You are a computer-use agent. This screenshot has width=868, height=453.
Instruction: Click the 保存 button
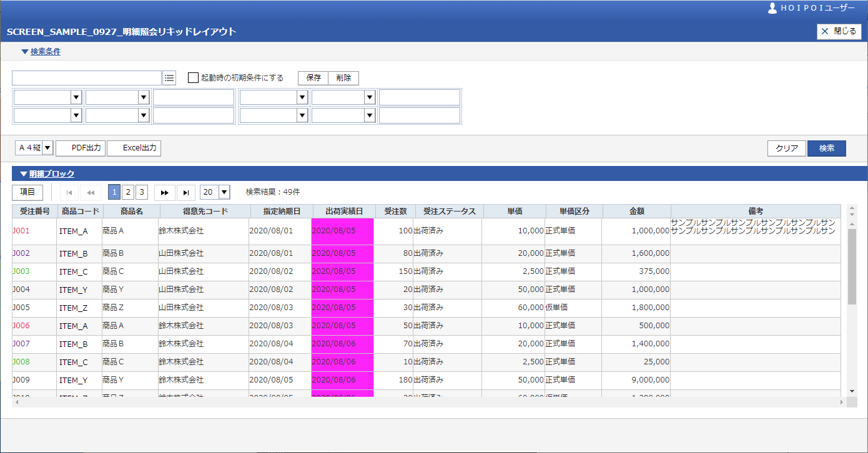[313, 78]
